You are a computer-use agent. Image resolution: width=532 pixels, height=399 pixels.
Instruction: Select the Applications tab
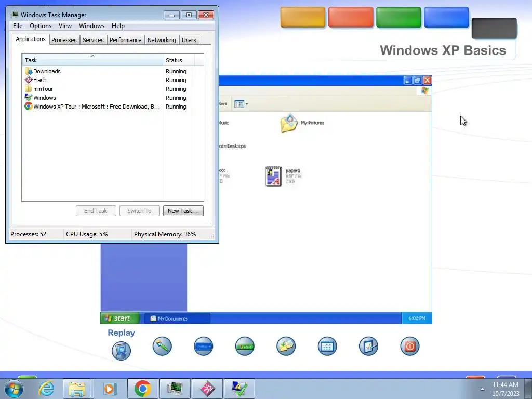coord(31,39)
